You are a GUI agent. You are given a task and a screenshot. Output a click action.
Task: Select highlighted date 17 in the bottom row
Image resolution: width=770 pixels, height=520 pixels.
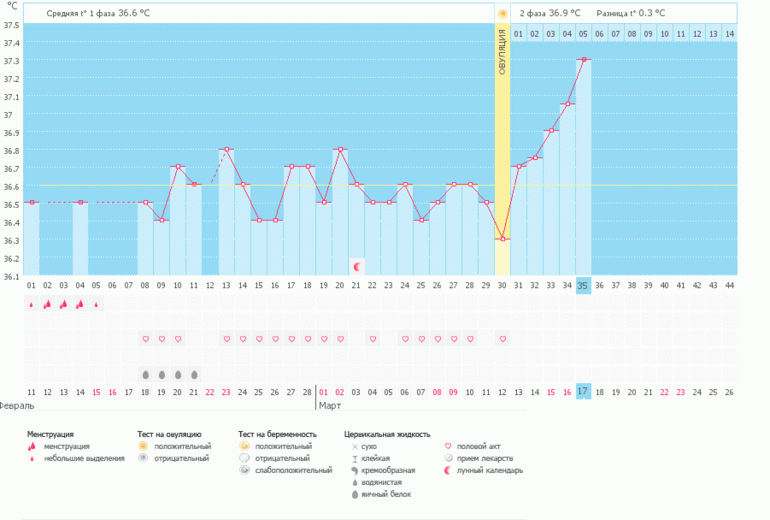click(583, 391)
